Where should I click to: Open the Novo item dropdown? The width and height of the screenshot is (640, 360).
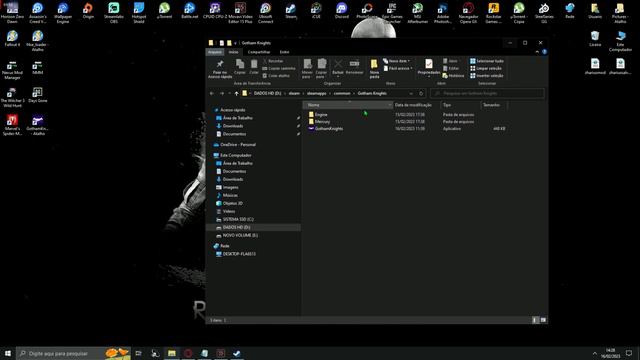point(397,61)
